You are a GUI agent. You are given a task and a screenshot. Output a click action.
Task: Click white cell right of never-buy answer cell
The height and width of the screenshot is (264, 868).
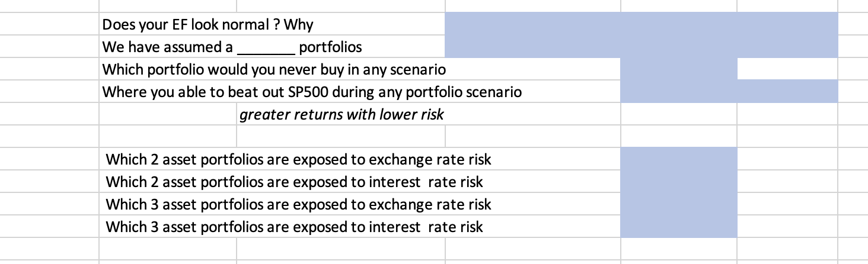pos(787,69)
